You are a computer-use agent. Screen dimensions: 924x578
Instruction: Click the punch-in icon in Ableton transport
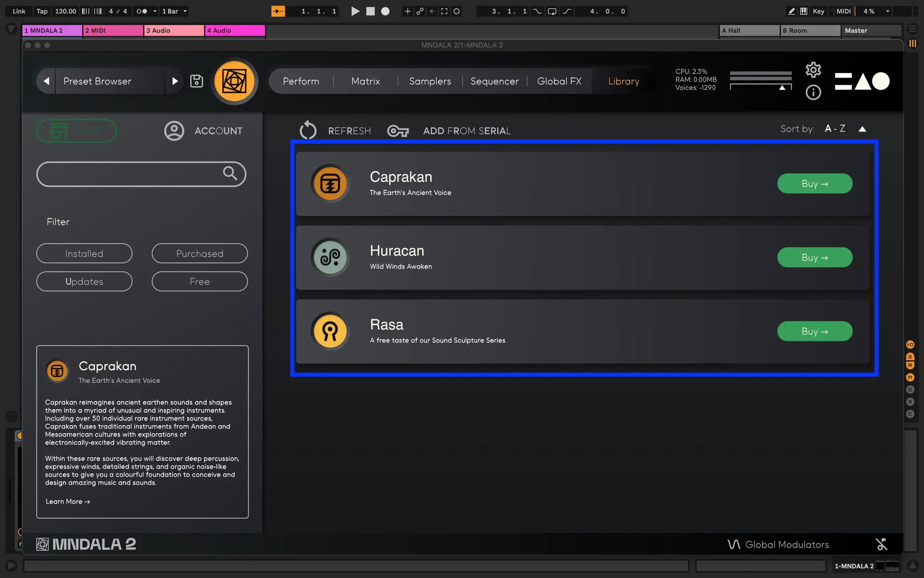tap(537, 11)
